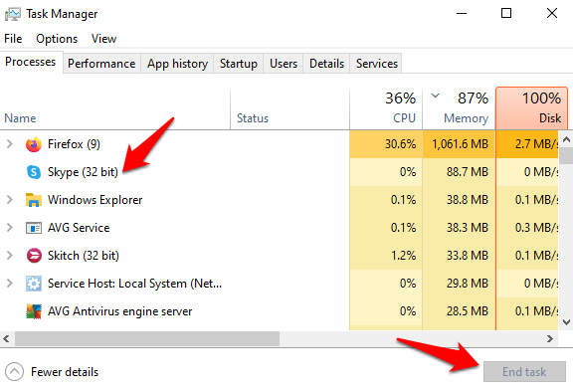
Task: Click the horizontal scrollbar left arrow
Action: tap(6, 338)
